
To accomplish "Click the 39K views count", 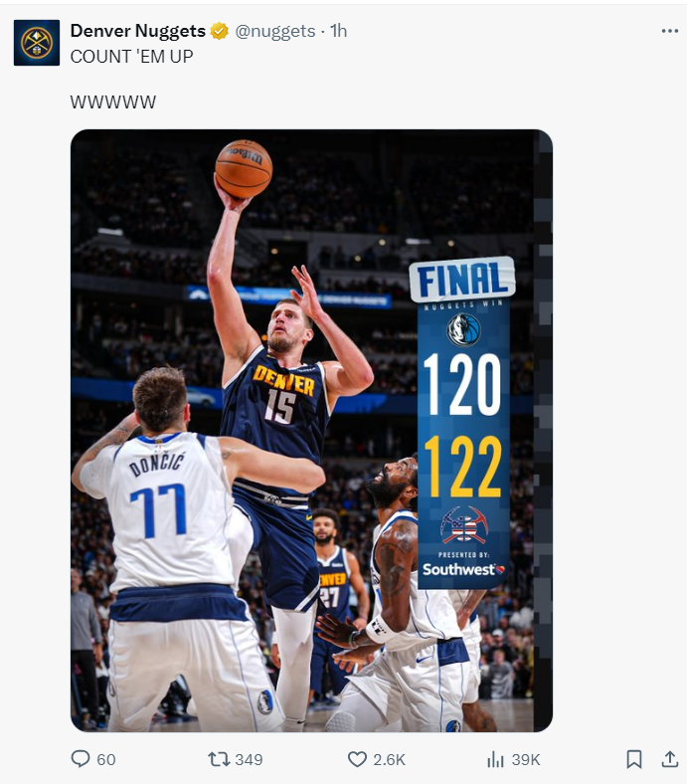I will coord(526,759).
